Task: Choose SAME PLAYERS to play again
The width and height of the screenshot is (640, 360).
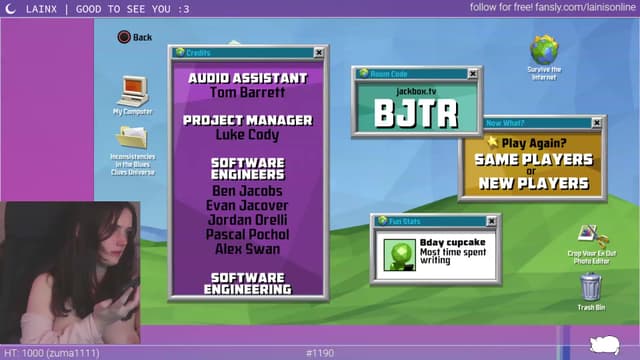Action: [x=533, y=160]
